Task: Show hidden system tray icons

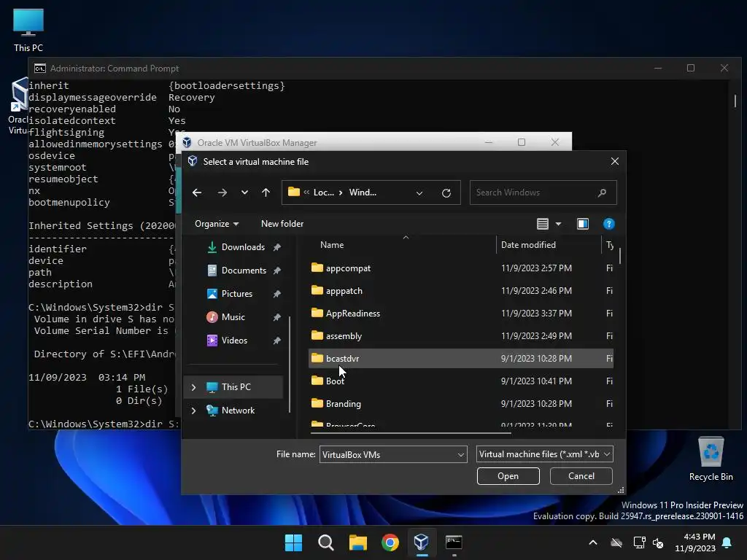Action: click(x=592, y=542)
